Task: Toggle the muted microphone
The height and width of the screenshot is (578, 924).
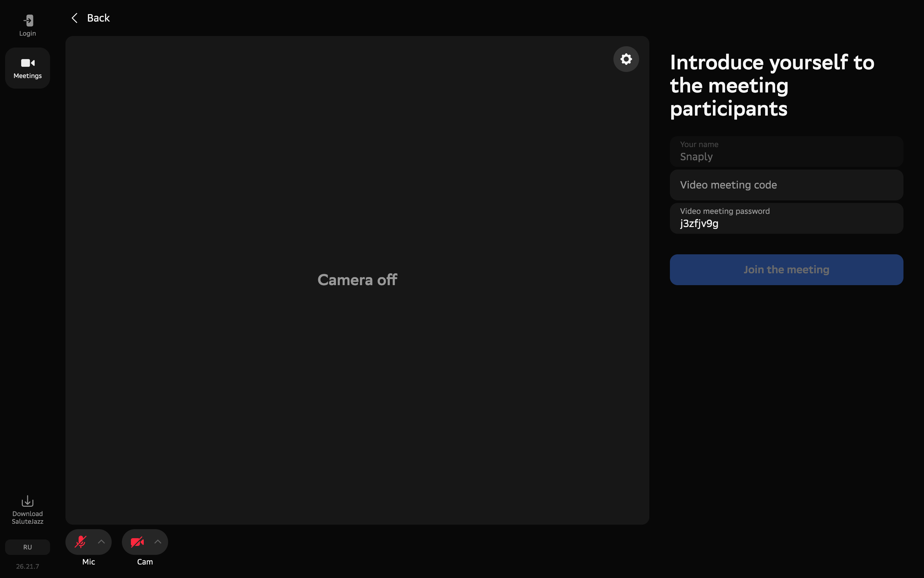Action: [80, 542]
